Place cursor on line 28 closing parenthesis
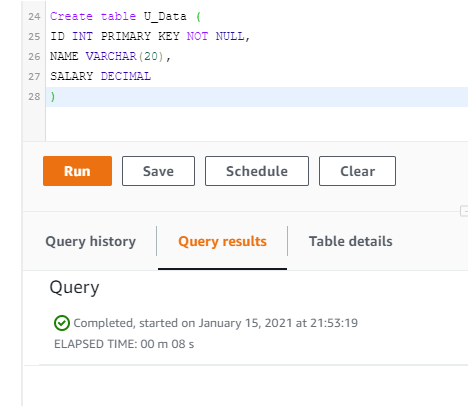Image resolution: width=468 pixels, height=406 pixels. [x=53, y=97]
